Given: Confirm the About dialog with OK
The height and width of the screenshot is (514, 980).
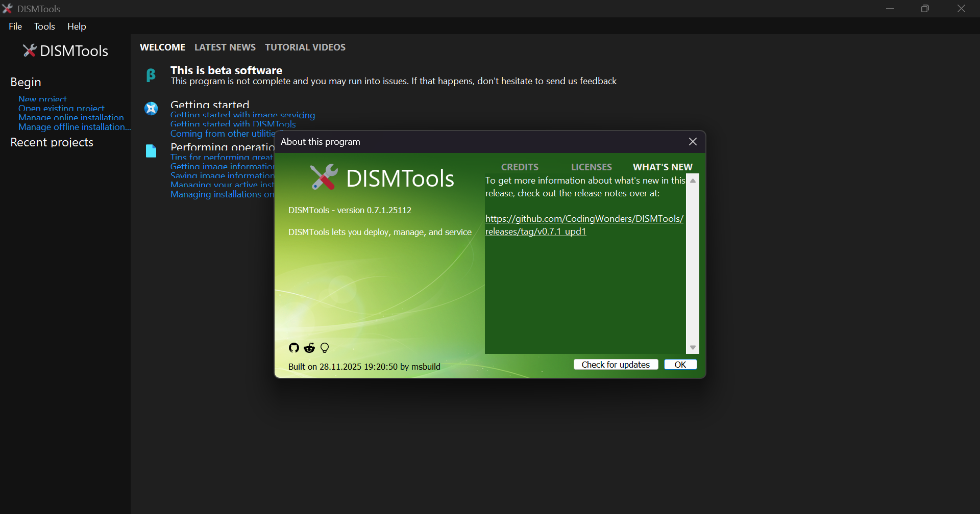Looking at the screenshot, I should (x=680, y=365).
